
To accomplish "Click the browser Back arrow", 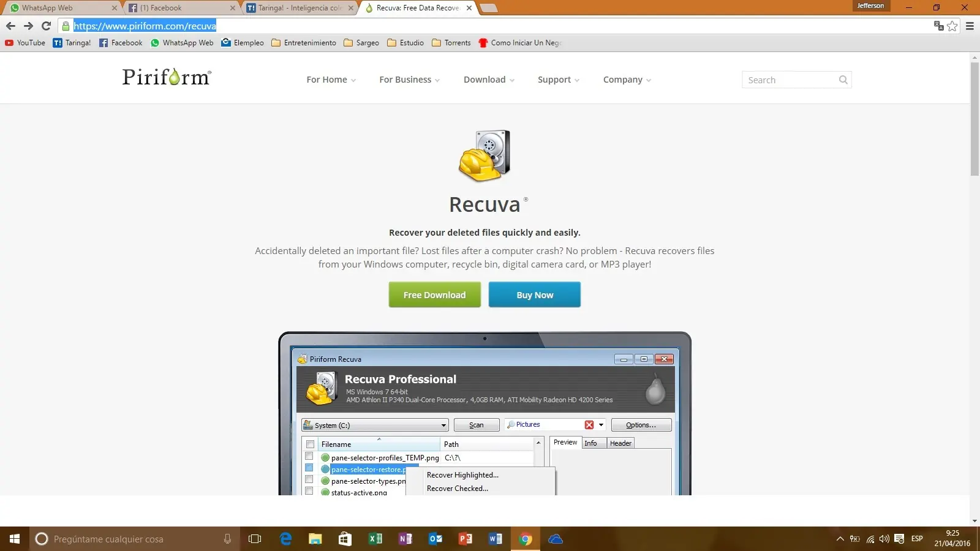I will (x=10, y=26).
